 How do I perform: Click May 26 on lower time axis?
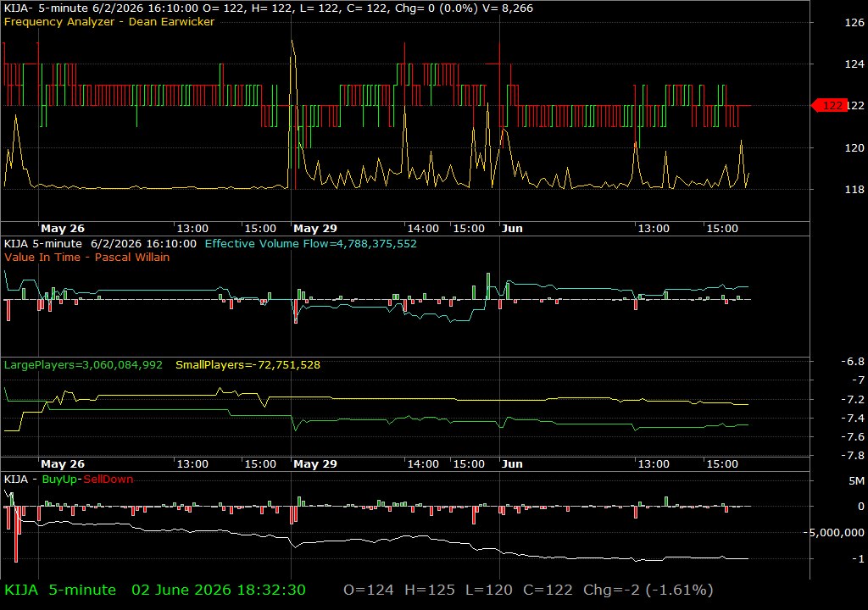tap(63, 464)
